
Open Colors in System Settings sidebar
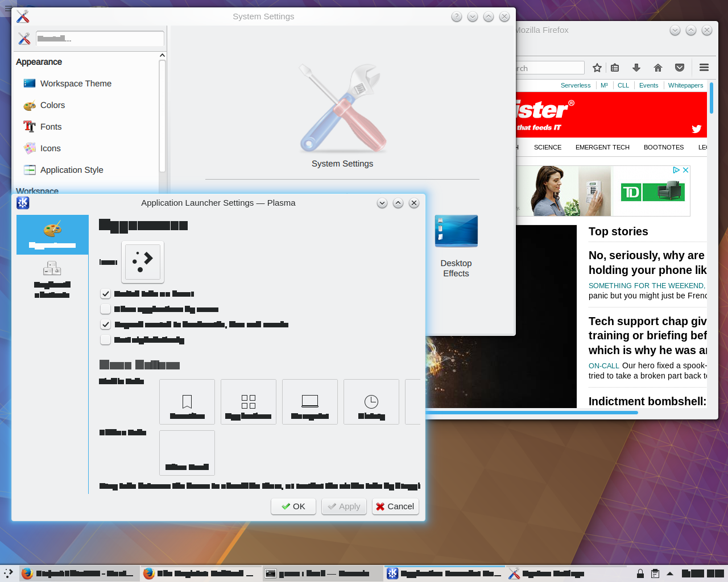[x=52, y=105]
